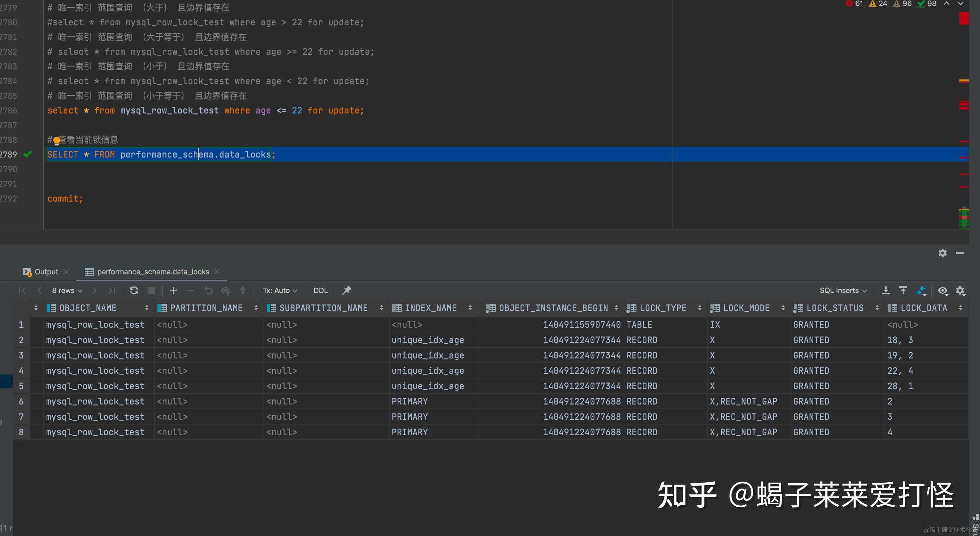Image resolution: width=980 pixels, height=536 pixels.
Task: Refresh the query results grid
Action: click(x=134, y=290)
